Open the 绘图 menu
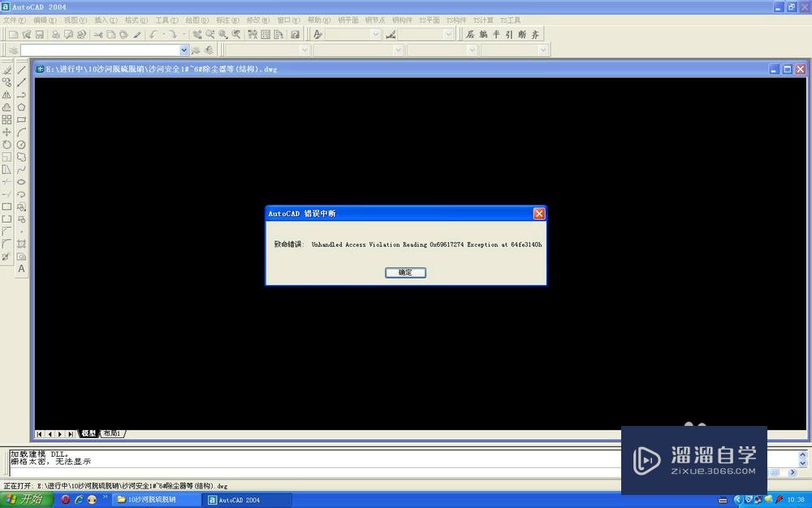Viewport: 812px width, 508px height. pyautogui.click(x=197, y=20)
